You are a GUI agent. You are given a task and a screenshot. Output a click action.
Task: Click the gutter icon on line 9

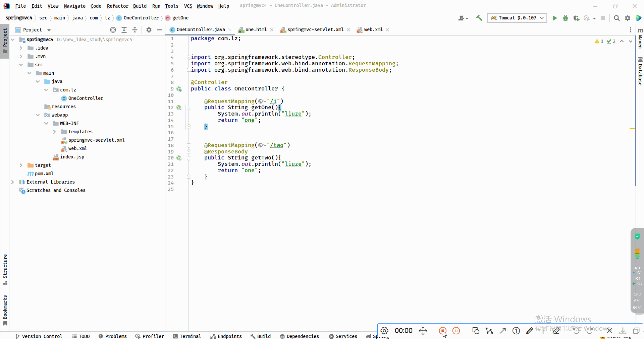pyautogui.click(x=179, y=89)
